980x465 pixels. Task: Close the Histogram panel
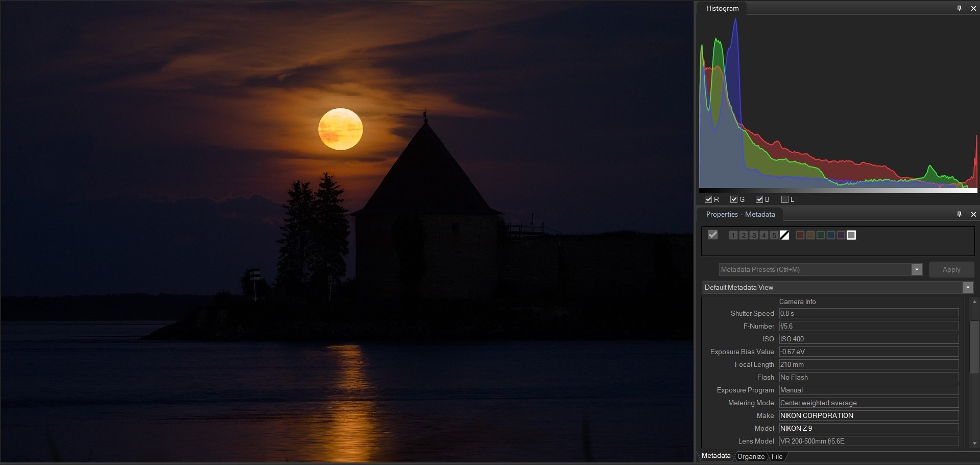click(x=973, y=8)
